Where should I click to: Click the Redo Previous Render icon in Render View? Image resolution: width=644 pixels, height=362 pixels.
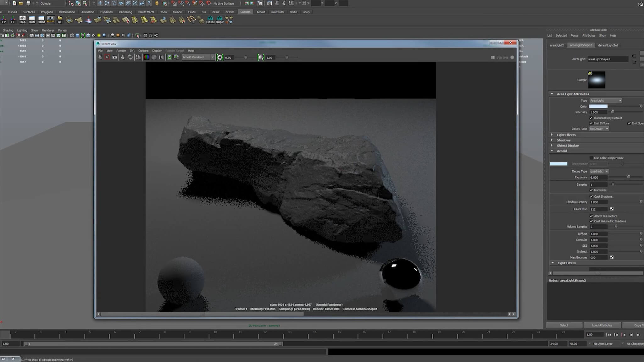(x=100, y=57)
